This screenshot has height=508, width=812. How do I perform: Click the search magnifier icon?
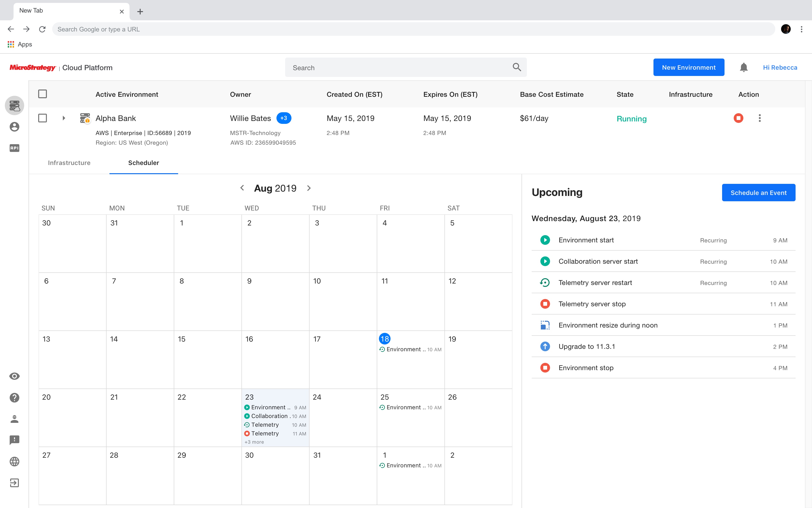click(x=517, y=67)
